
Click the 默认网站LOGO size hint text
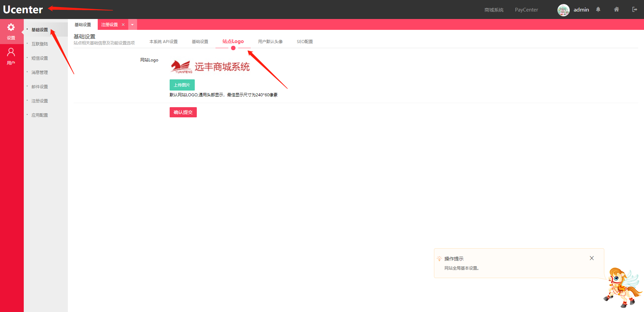[x=224, y=95]
